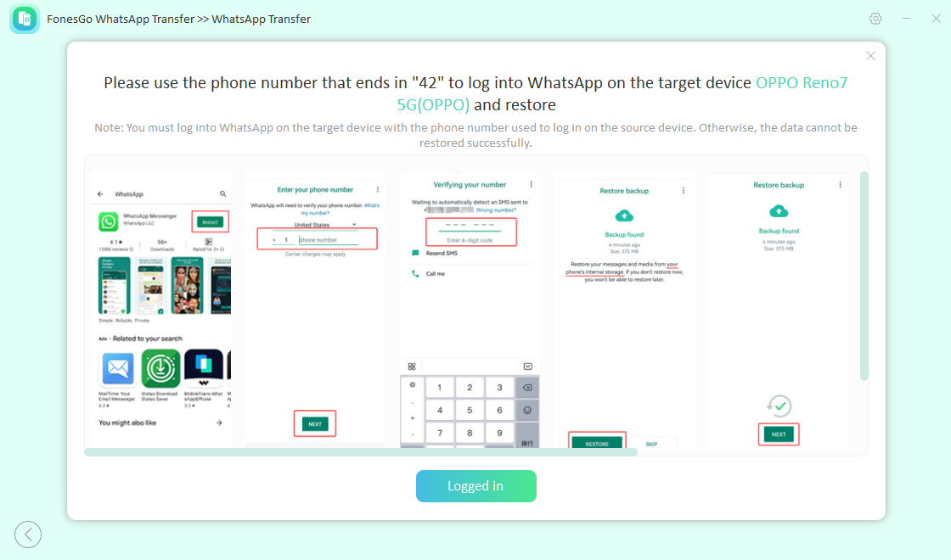Minimize the FonesGo window
This screenshot has width=951, height=560.
pyautogui.click(x=906, y=19)
